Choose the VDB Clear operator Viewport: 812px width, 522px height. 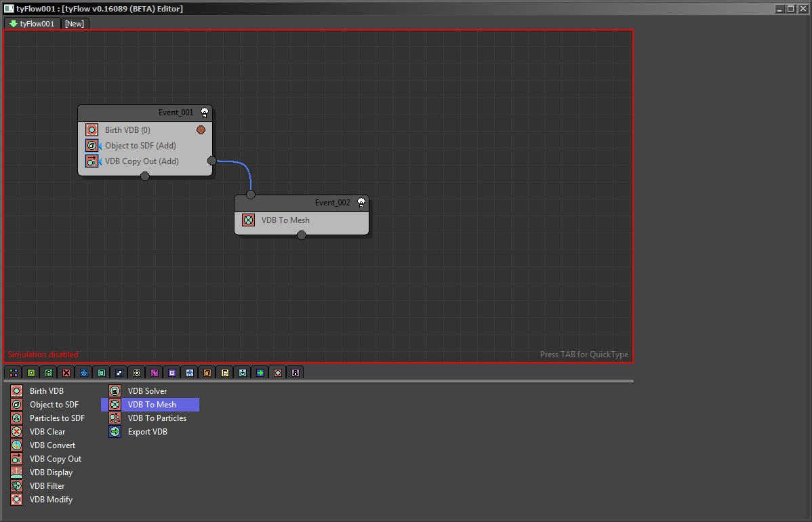[47, 432]
